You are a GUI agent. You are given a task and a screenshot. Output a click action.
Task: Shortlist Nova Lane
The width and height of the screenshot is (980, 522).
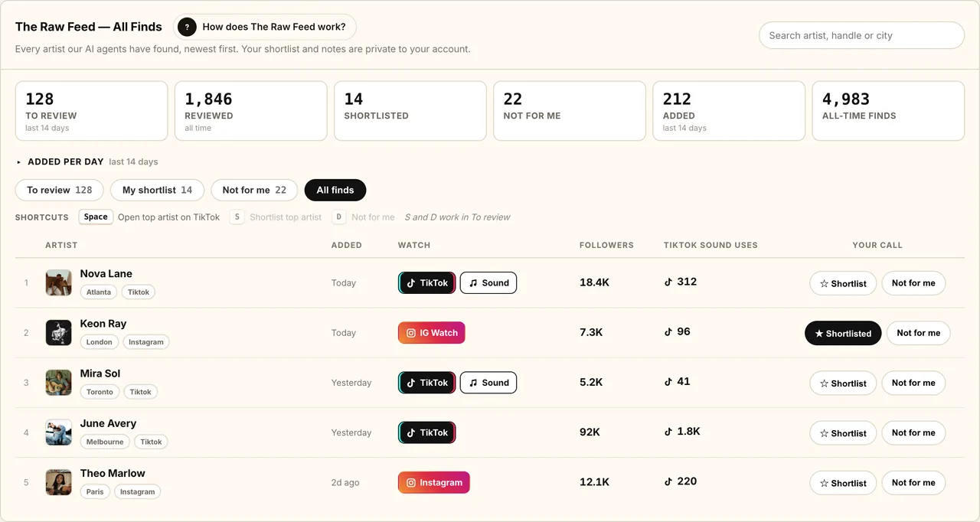point(843,283)
